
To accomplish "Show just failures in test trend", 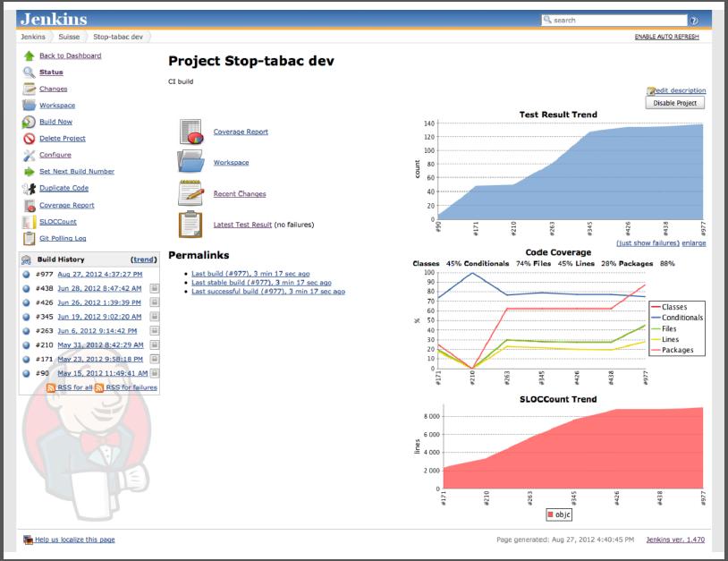I will (648, 243).
